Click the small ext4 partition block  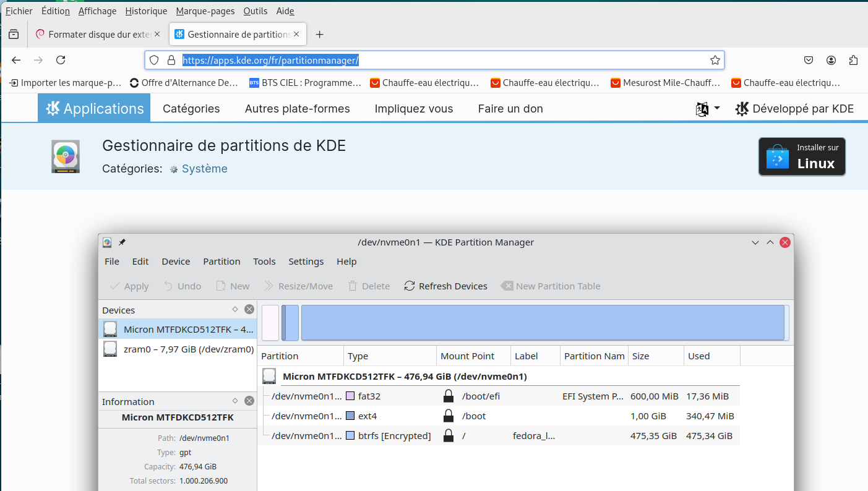coord(290,323)
